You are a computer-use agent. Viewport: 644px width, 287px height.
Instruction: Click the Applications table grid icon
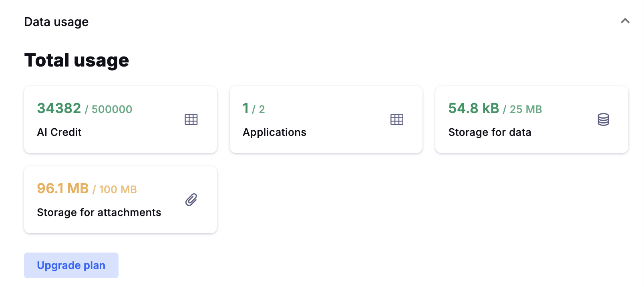397,119
